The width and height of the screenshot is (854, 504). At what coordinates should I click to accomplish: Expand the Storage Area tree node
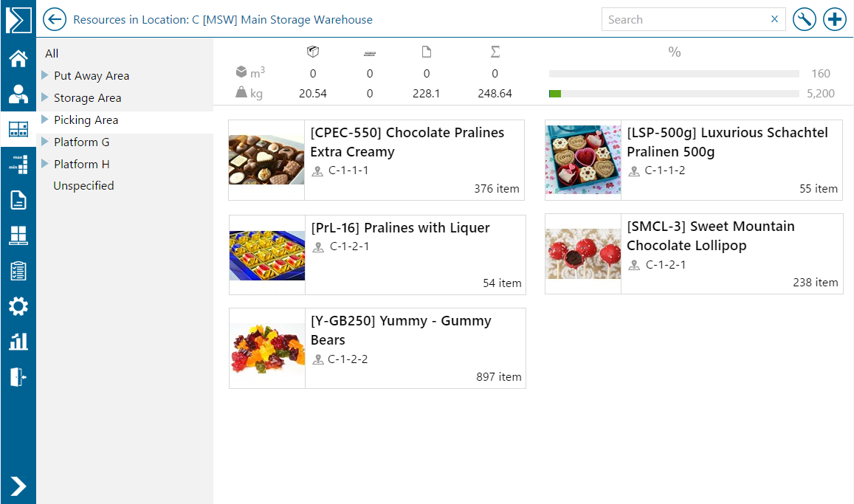click(45, 97)
